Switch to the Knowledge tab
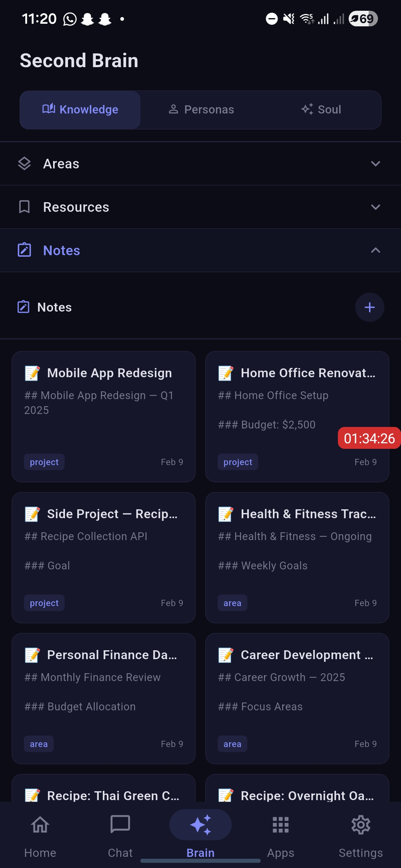 tap(80, 110)
